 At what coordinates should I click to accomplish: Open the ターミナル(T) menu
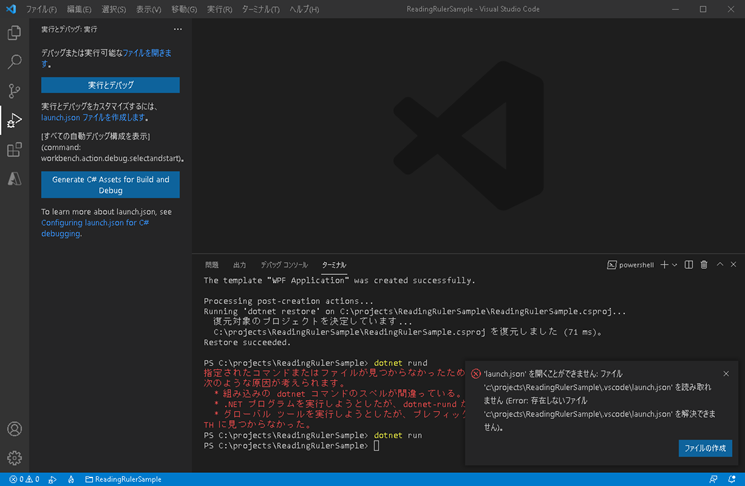tap(260, 9)
